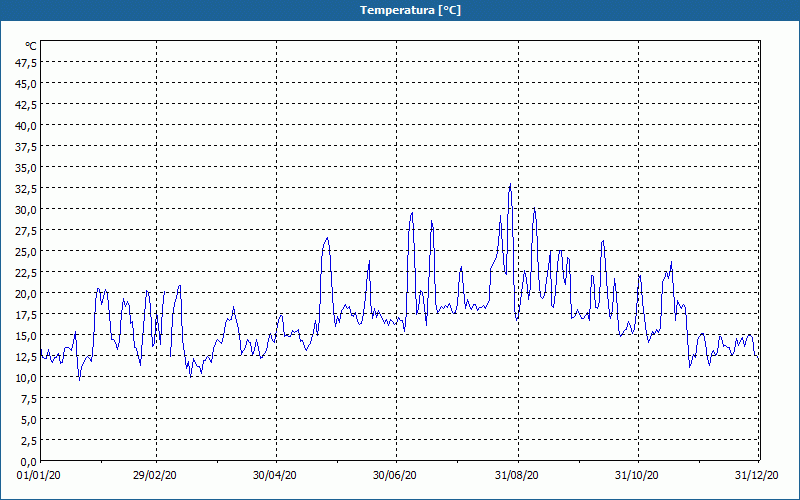The width and height of the screenshot is (800, 500).
Task: Click the 15,0 y-axis label
Action: click(x=27, y=336)
